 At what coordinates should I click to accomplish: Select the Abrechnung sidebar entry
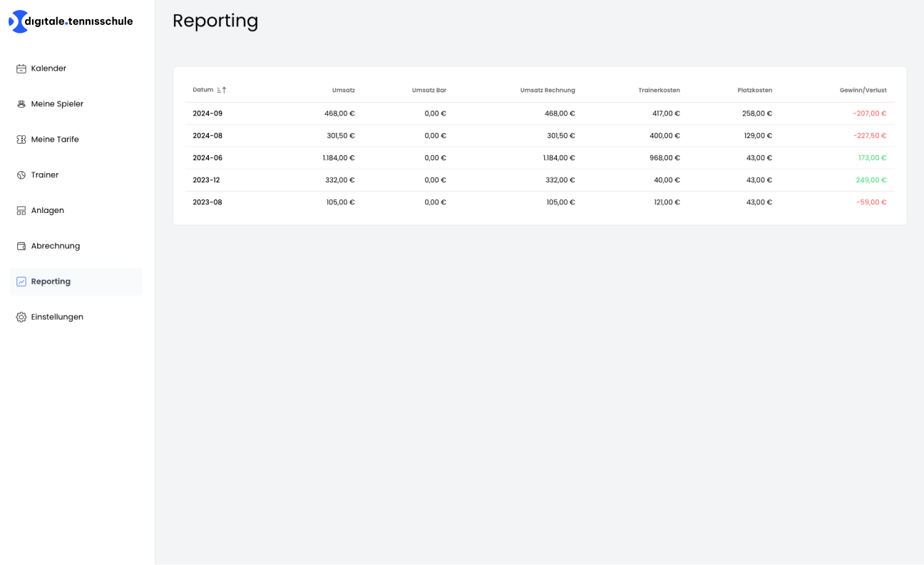(x=55, y=246)
